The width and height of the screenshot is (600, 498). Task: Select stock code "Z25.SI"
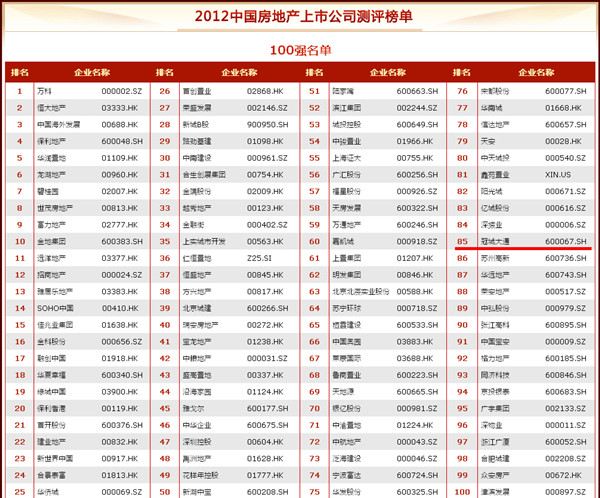pos(259,258)
